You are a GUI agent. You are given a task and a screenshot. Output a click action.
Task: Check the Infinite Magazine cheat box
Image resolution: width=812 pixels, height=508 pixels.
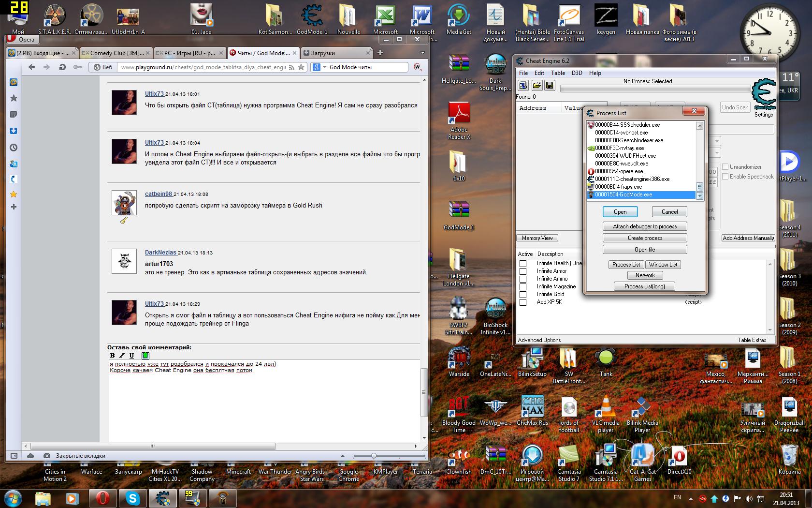pos(523,287)
